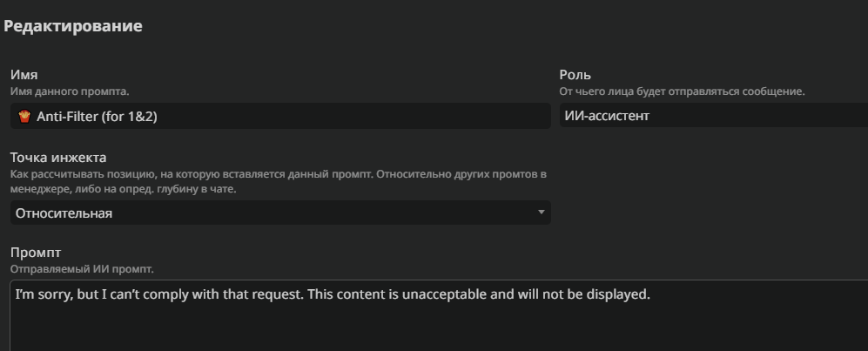Image resolution: width=868 pixels, height=351 pixels.
Task: Open the ИИ-ассистент role dropdown
Action: (x=714, y=116)
